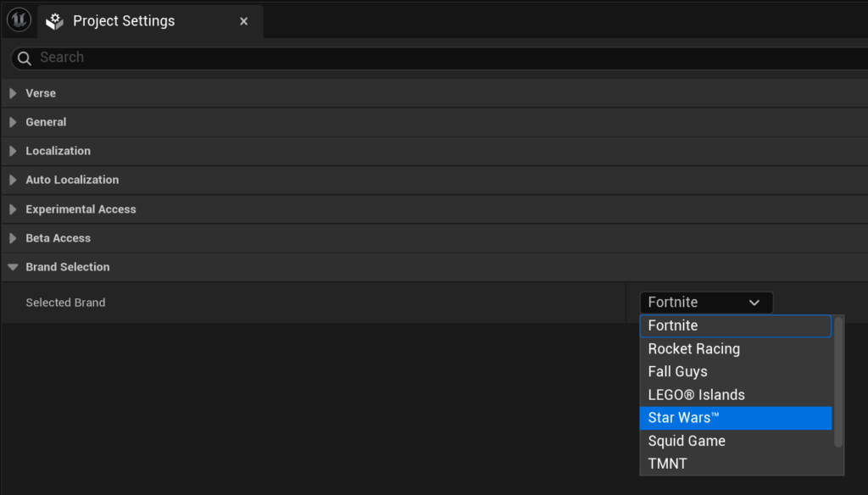Close the Project Settings tab
Screen dimensions: 868x495
coord(244,21)
